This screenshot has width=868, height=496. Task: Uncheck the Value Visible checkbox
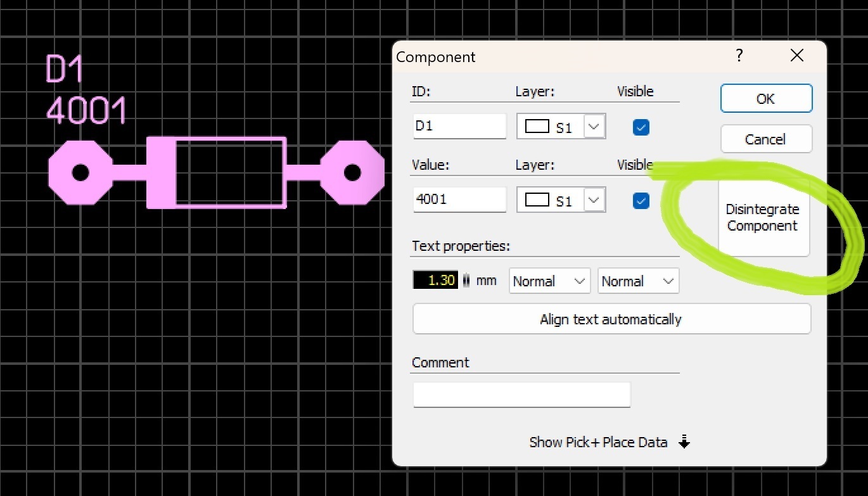[641, 201]
